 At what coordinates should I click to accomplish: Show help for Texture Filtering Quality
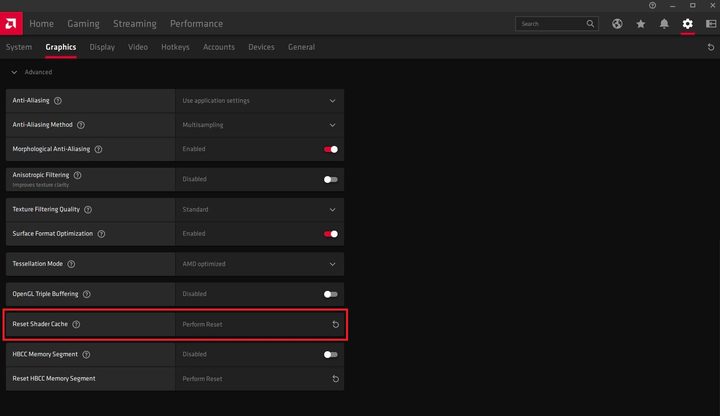coord(88,209)
